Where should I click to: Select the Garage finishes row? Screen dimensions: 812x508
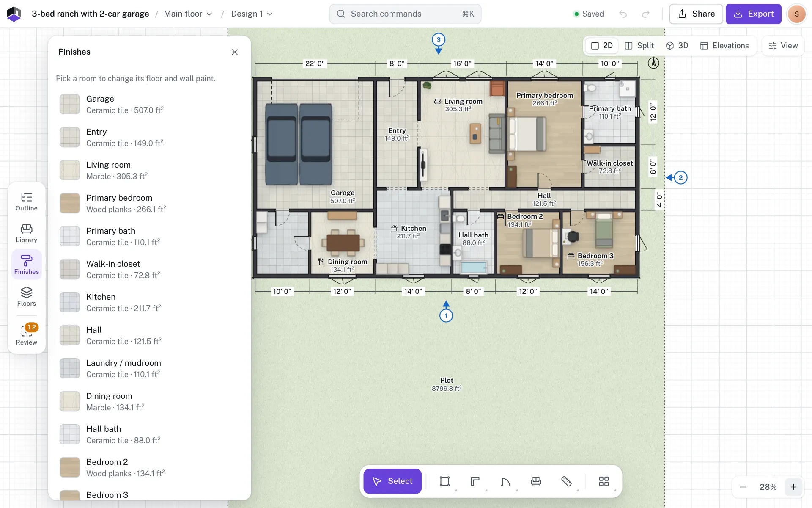(150, 104)
